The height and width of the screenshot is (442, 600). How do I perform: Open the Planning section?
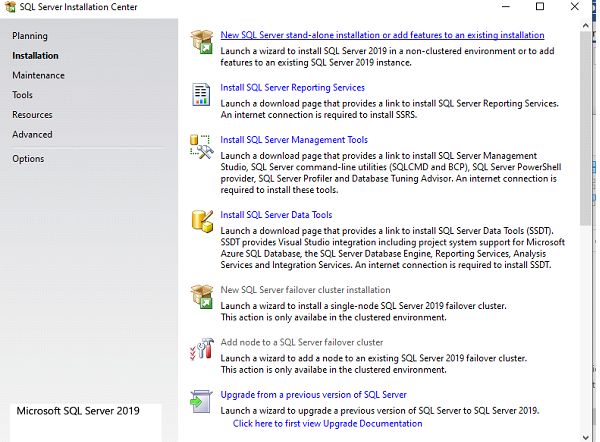tap(30, 36)
